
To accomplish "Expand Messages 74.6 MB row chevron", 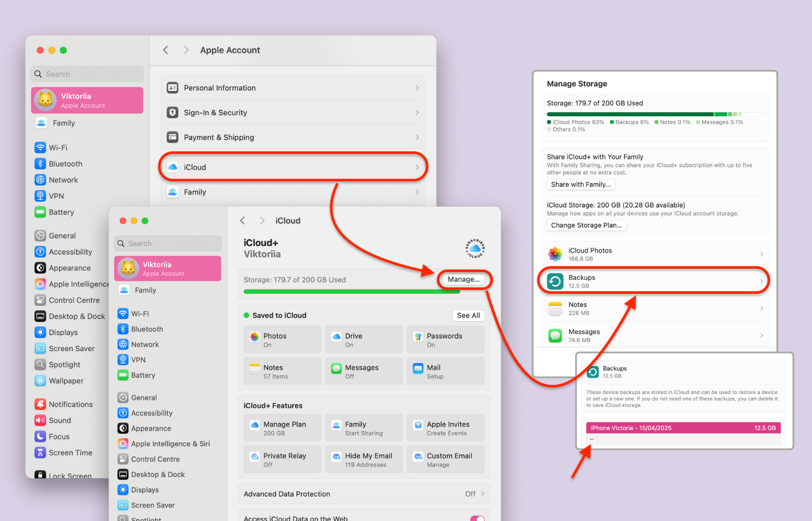I will tap(762, 335).
